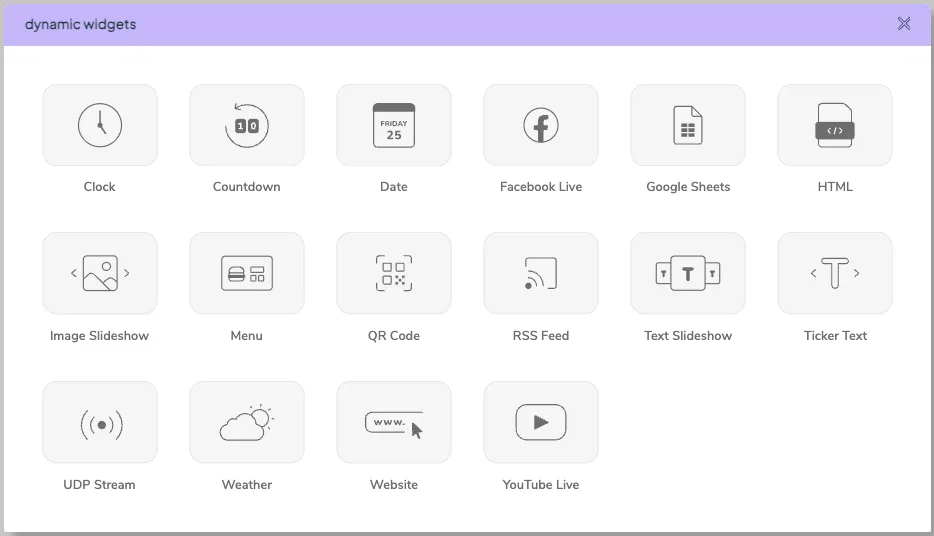This screenshot has height=536, width=934.
Task: Choose the QR Code widget icon
Action: pyautogui.click(x=394, y=273)
